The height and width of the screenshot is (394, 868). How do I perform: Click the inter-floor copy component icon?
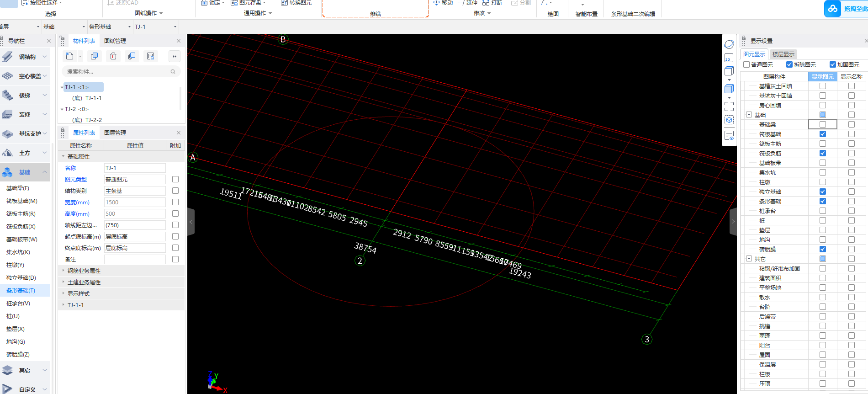point(132,56)
